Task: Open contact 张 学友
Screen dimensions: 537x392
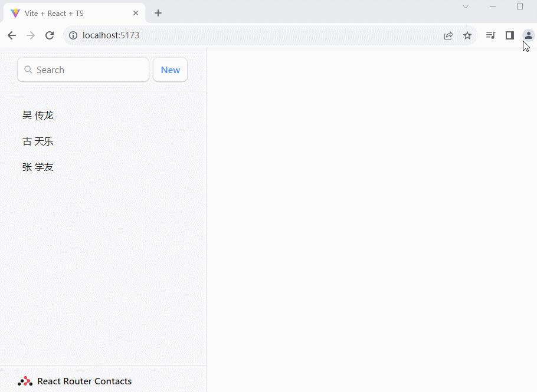Action: [x=38, y=167]
